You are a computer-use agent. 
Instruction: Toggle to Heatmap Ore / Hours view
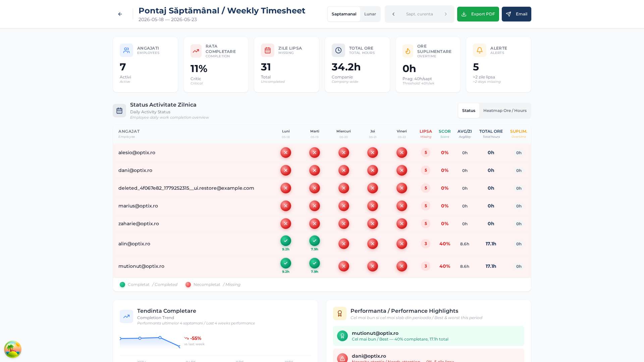click(x=505, y=111)
